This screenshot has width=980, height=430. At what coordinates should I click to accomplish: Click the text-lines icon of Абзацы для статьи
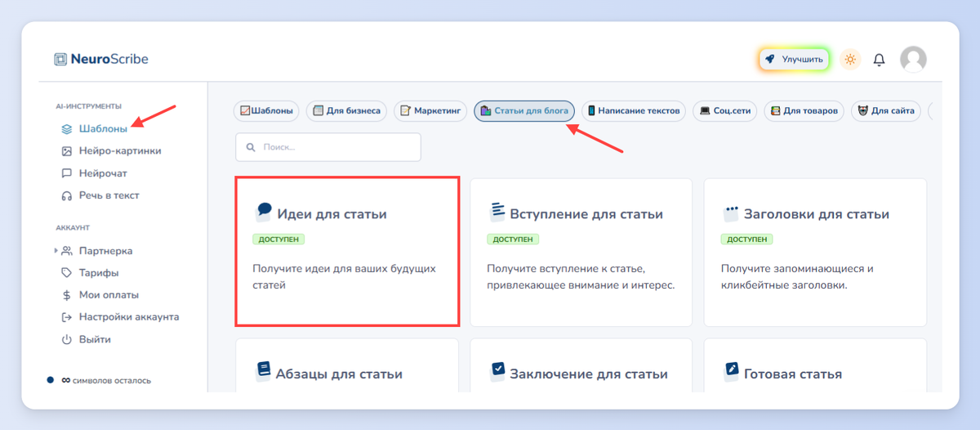coord(263,371)
